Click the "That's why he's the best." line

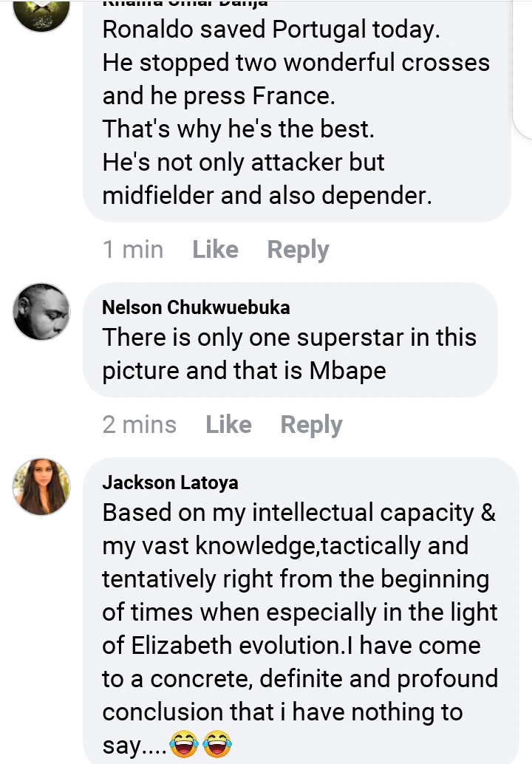click(238, 129)
